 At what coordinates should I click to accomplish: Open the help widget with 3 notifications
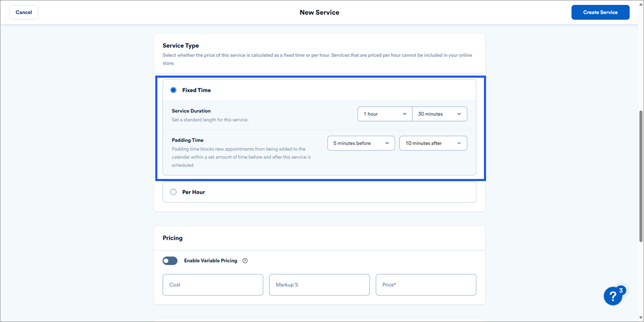[613, 296]
